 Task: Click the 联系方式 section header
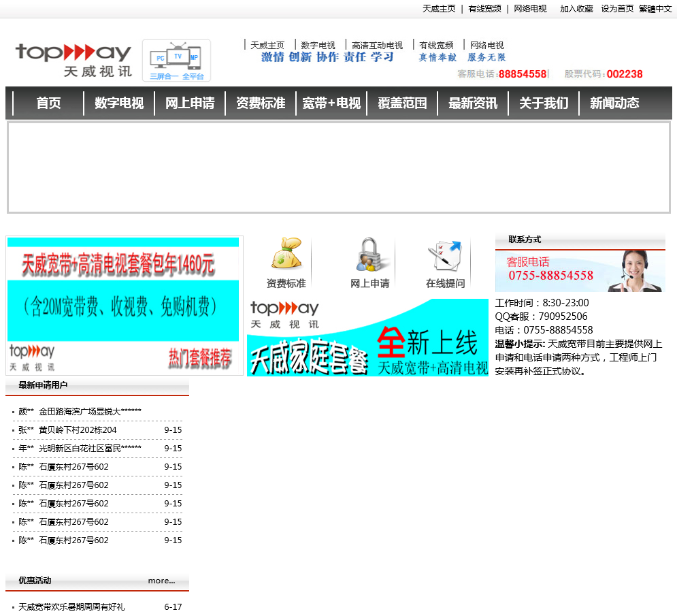click(x=525, y=240)
